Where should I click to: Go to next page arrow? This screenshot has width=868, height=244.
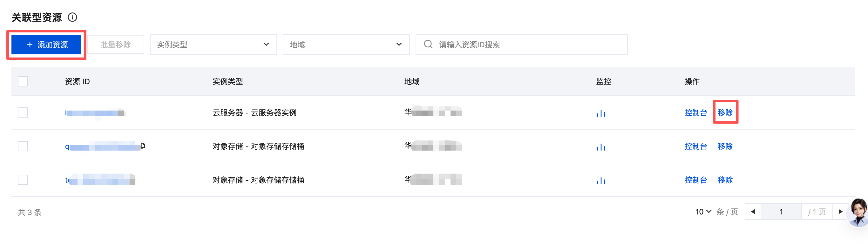840,212
